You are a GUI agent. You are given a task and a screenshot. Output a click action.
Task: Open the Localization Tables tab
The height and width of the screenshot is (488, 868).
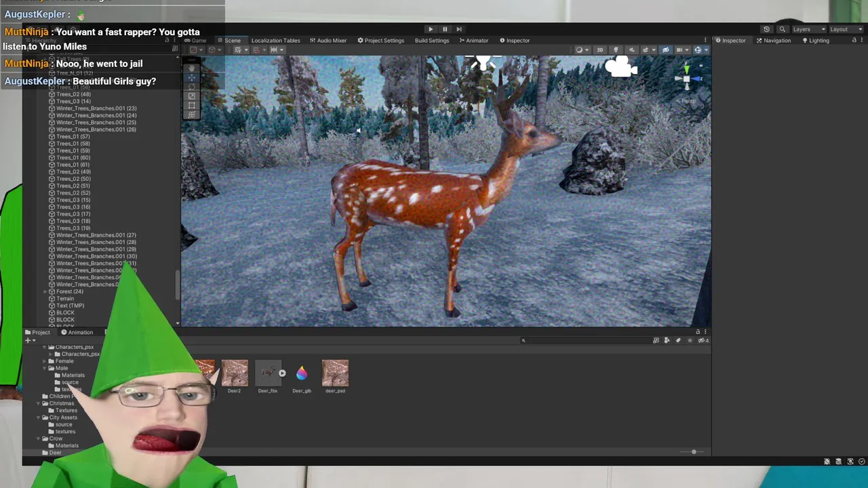pyautogui.click(x=275, y=41)
